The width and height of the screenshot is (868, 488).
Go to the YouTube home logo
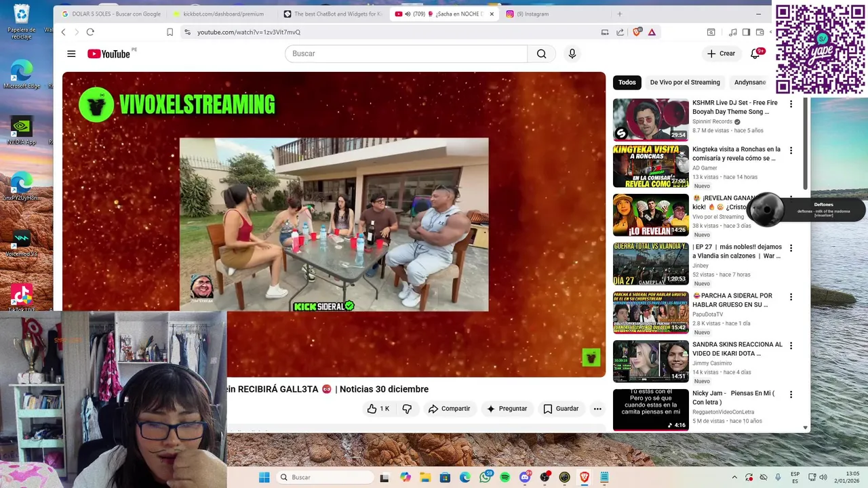click(x=108, y=54)
